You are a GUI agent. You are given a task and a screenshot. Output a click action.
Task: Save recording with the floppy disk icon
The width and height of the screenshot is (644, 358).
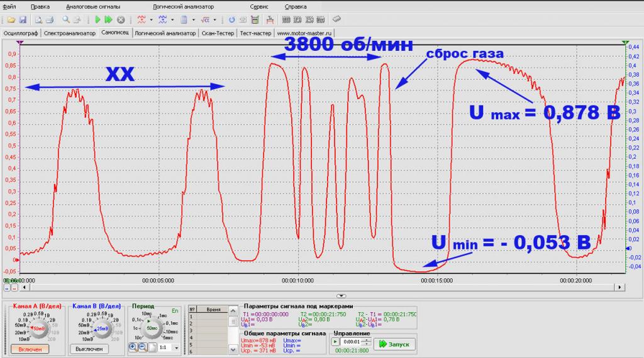[x=23, y=20]
